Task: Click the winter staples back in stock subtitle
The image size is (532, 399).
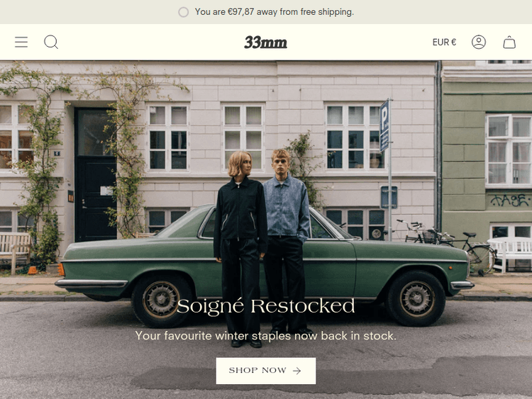Action: (x=266, y=336)
